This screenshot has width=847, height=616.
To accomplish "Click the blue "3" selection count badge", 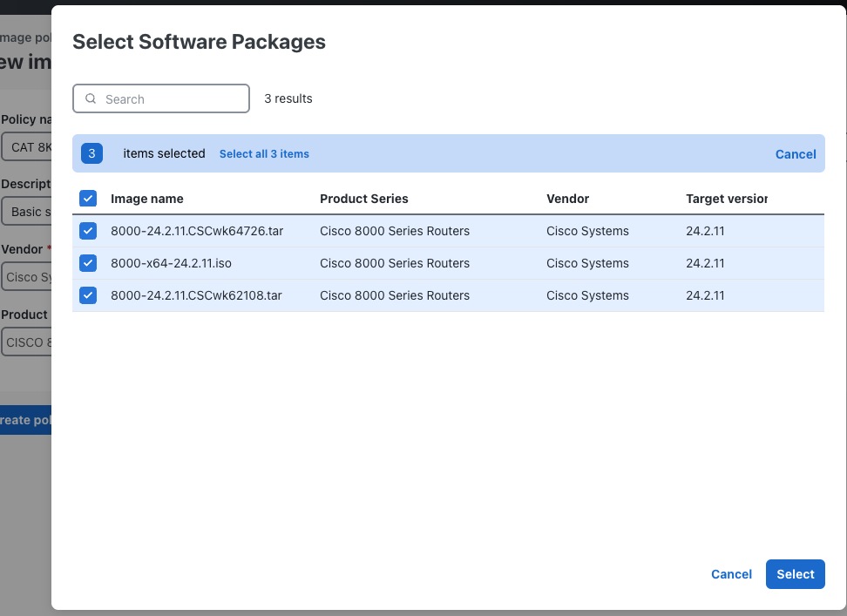I will pyautogui.click(x=91, y=153).
